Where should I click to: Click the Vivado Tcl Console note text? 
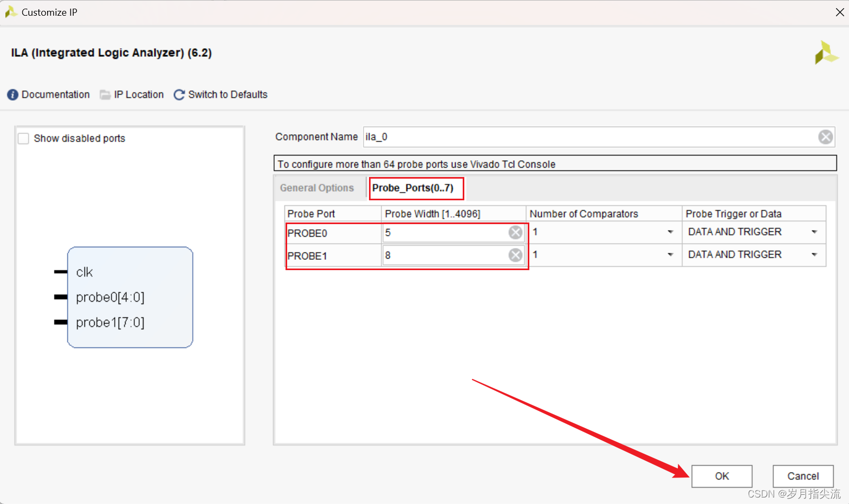pos(416,164)
